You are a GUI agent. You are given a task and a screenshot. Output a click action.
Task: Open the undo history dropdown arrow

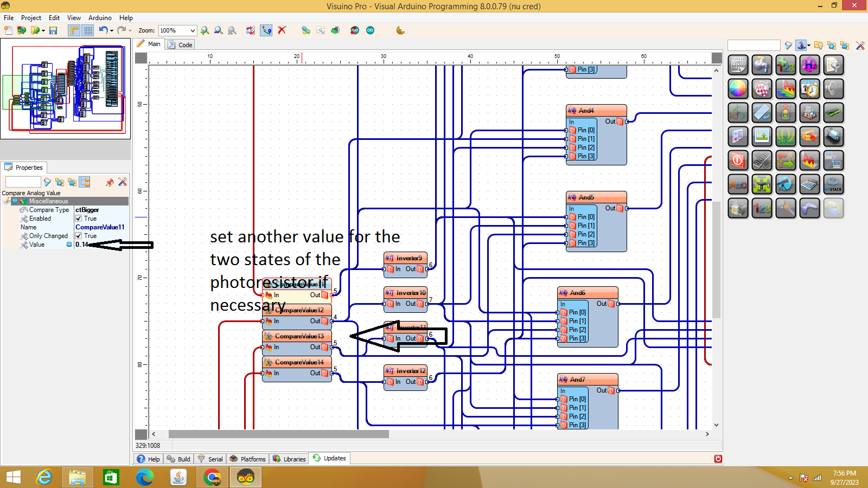tap(111, 30)
